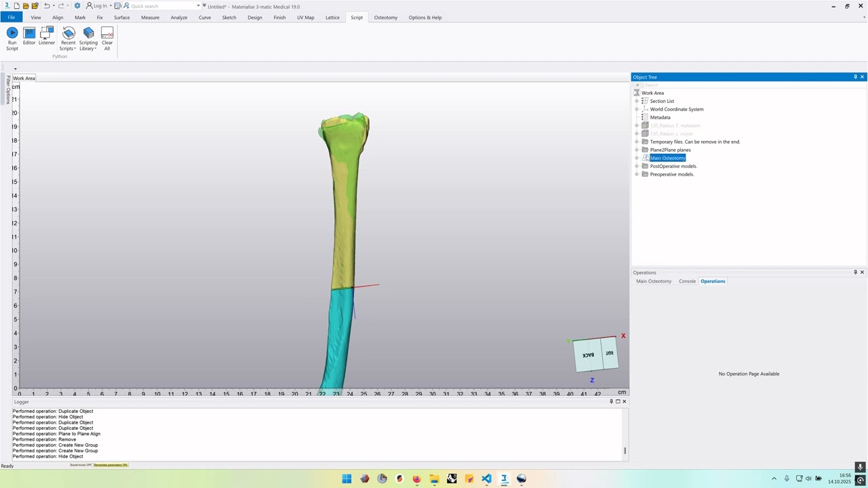Select the World Coordinate System icon
This screenshot has width=868, height=488.
(x=645, y=109)
